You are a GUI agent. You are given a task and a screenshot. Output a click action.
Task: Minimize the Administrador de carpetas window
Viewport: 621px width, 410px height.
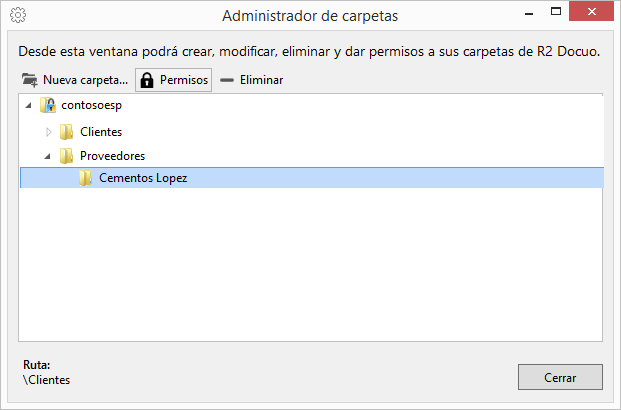point(529,12)
